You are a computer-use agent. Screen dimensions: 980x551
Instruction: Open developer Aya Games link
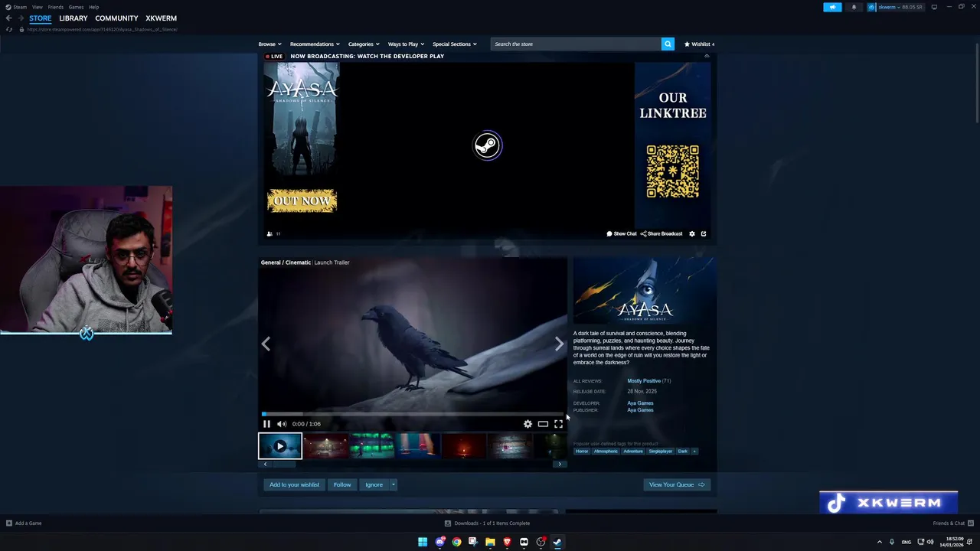coord(640,403)
